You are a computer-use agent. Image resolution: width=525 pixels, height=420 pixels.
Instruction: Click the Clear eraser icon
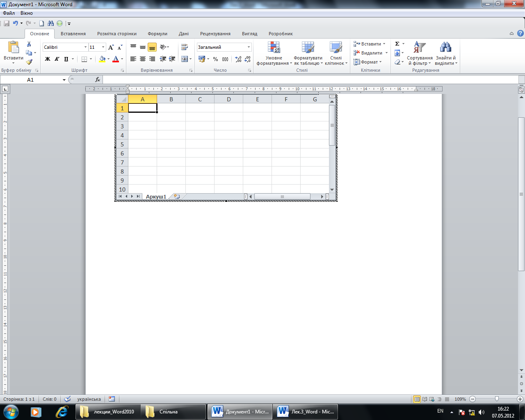tap(397, 62)
